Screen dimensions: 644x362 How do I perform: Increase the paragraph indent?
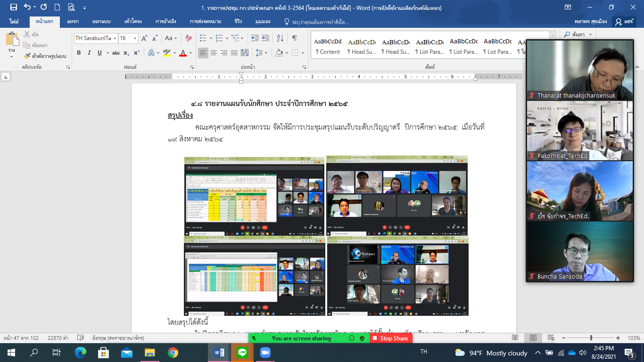[266, 38]
